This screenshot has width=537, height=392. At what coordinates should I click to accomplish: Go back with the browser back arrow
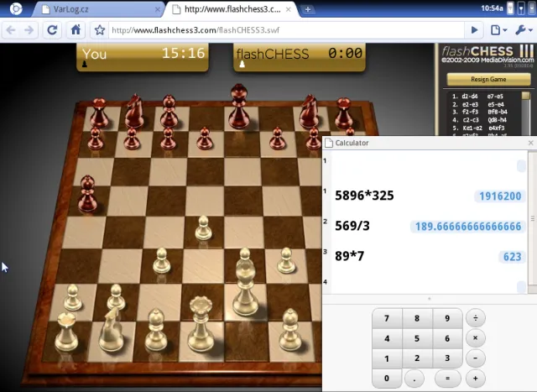tap(11, 30)
